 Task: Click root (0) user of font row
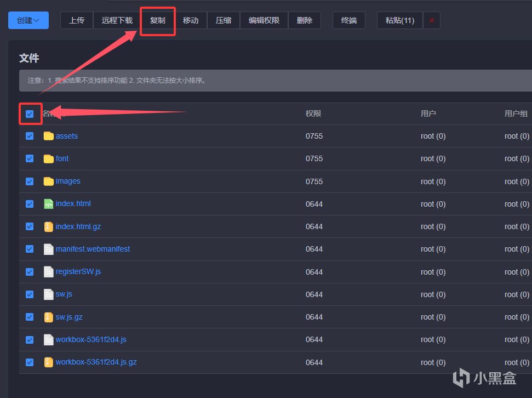(x=433, y=158)
